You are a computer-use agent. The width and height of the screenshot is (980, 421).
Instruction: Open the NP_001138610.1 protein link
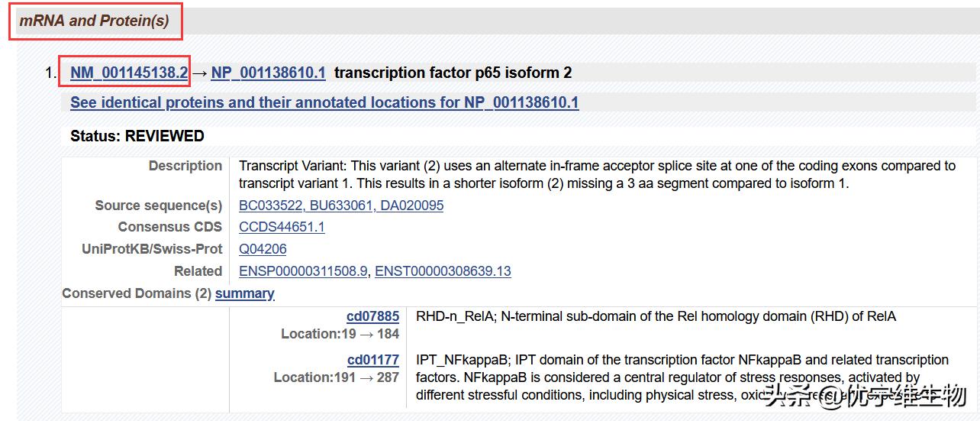(268, 73)
